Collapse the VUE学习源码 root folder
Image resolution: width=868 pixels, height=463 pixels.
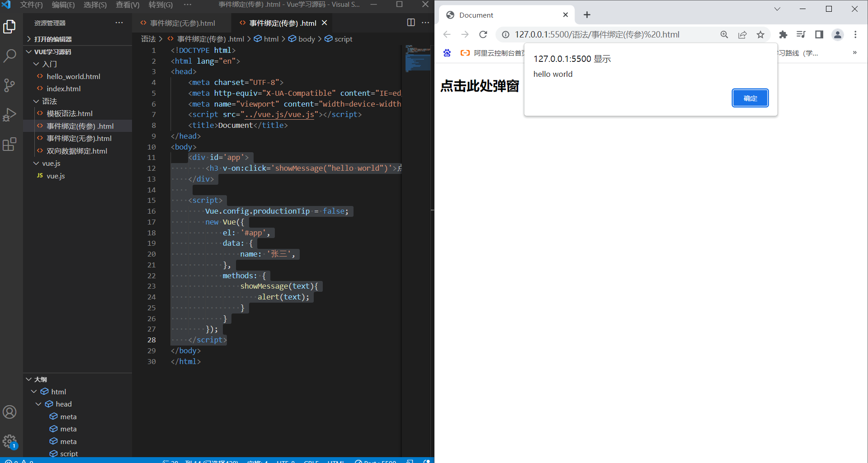(x=77, y=51)
